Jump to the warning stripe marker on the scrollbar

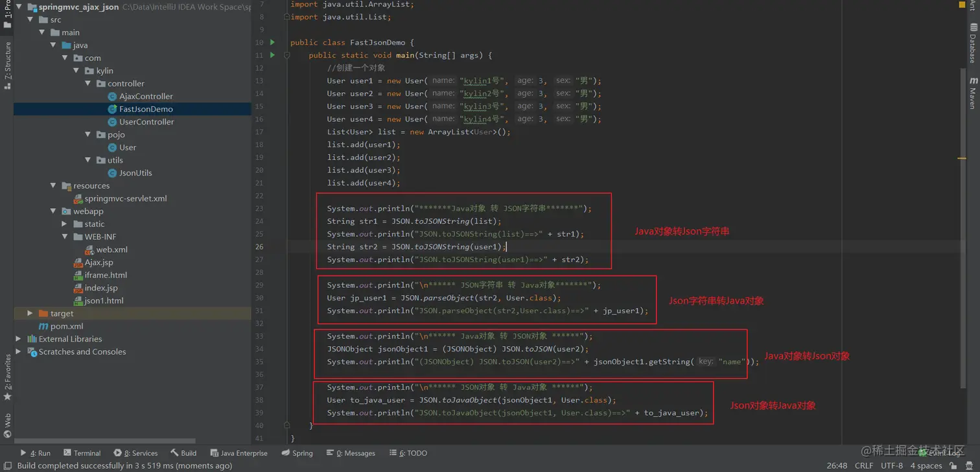962,158
